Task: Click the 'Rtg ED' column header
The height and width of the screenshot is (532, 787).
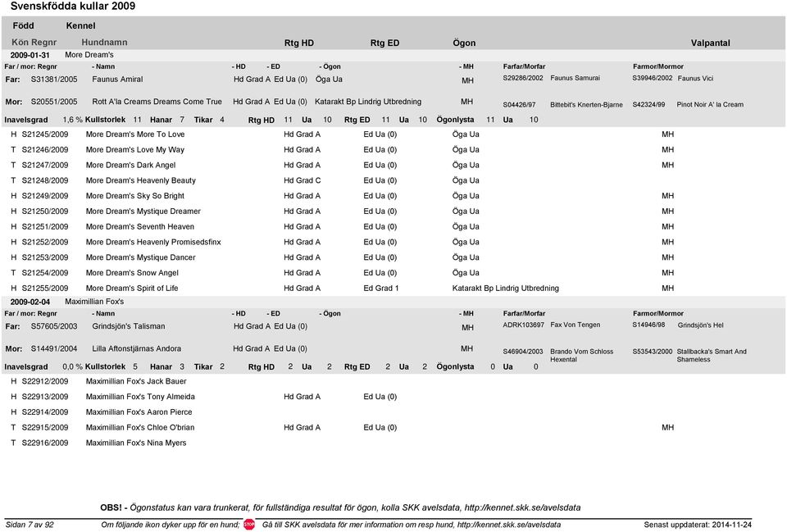Action: click(x=385, y=43)
